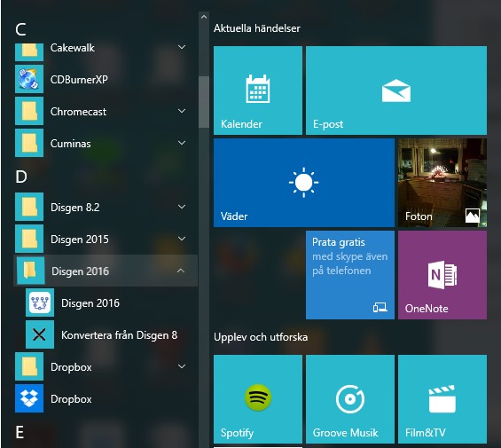Click the Disgen 8.2 folder icon

[x=29, y=207]
